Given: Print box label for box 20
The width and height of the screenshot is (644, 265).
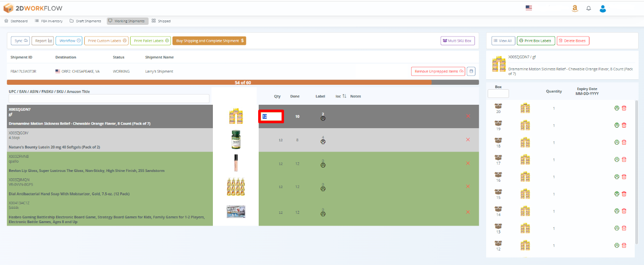Looking at the screenshot, I should tap(616, 108).
